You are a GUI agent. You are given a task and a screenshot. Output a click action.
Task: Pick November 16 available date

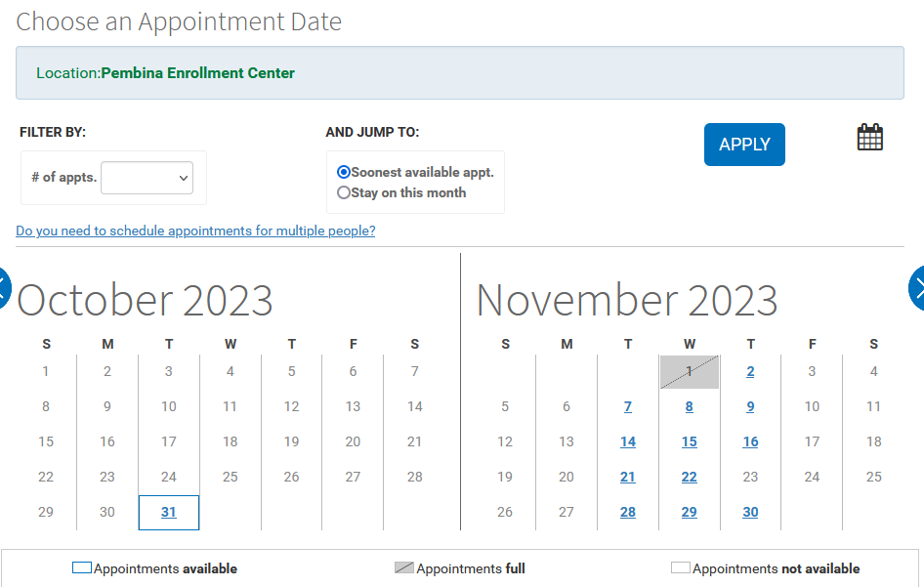pyautogui.click(x=750, y=441)
